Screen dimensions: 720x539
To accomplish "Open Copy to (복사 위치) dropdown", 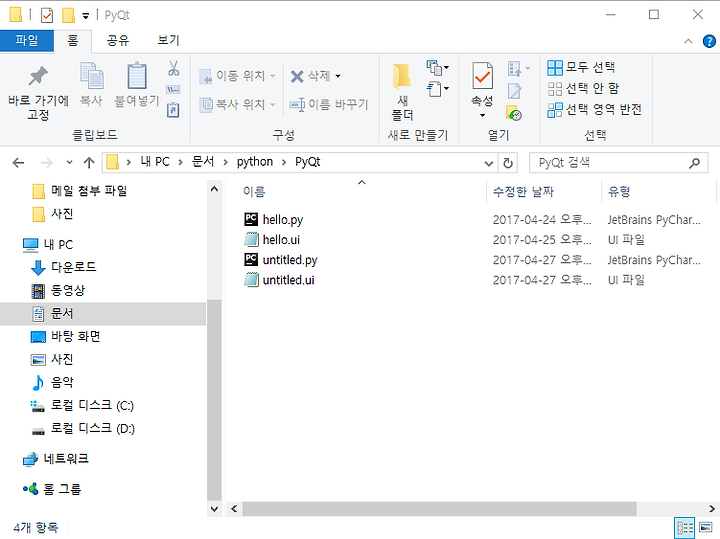I will point(237,105).
